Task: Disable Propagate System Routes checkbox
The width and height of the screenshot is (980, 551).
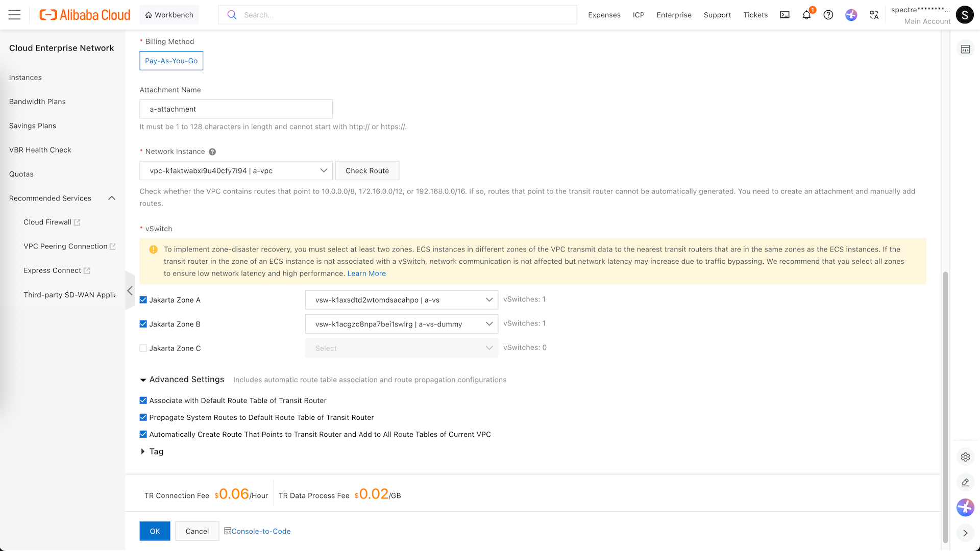Action: click(143, 417)
